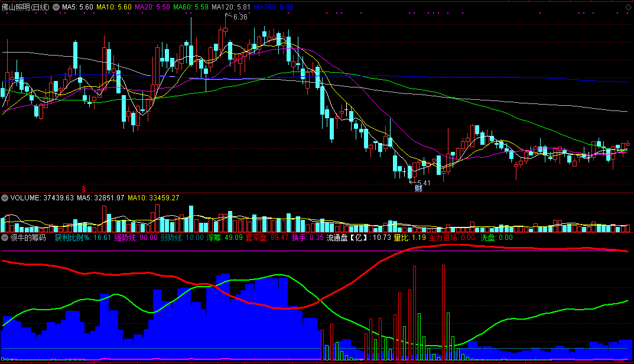
Task: Click the 获利比例%: 16.61 value
Action: [83, 238]
